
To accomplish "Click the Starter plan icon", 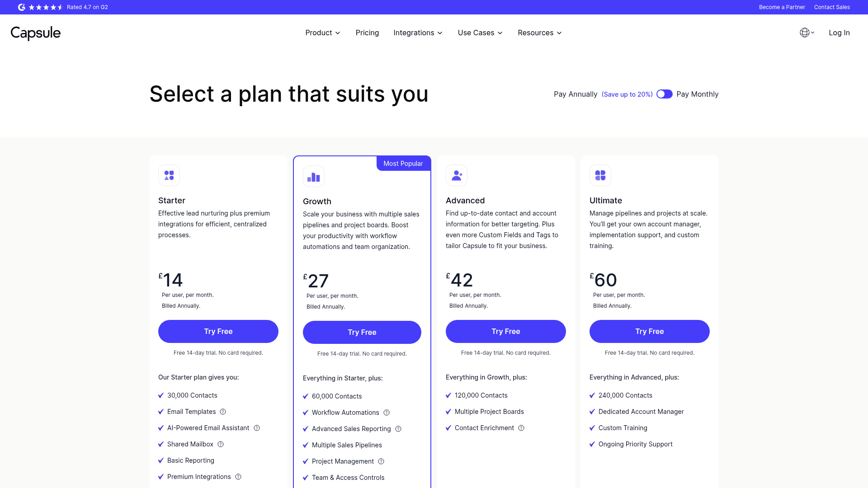I will tap(169, 175).
